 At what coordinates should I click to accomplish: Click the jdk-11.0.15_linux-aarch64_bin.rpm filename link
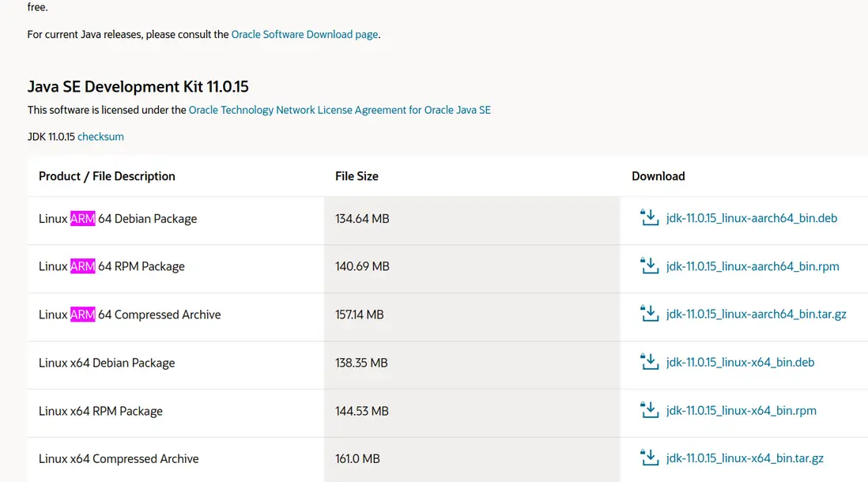[x=753, y=266]
